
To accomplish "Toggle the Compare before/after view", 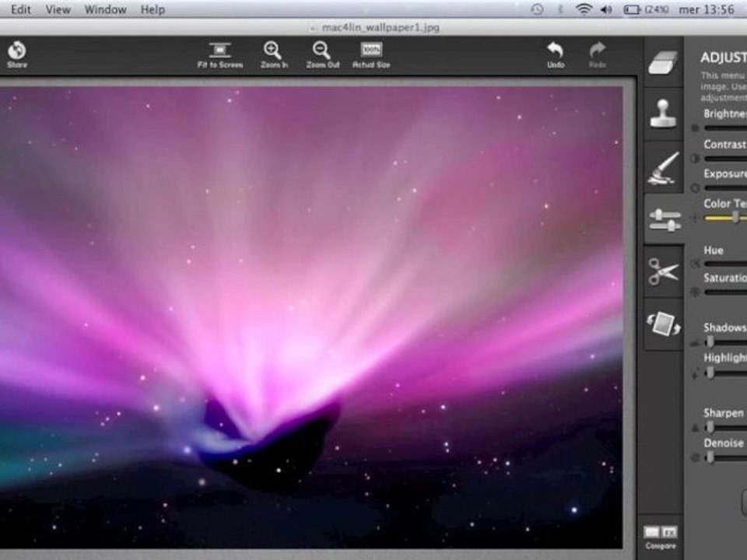I will point(661,537).
